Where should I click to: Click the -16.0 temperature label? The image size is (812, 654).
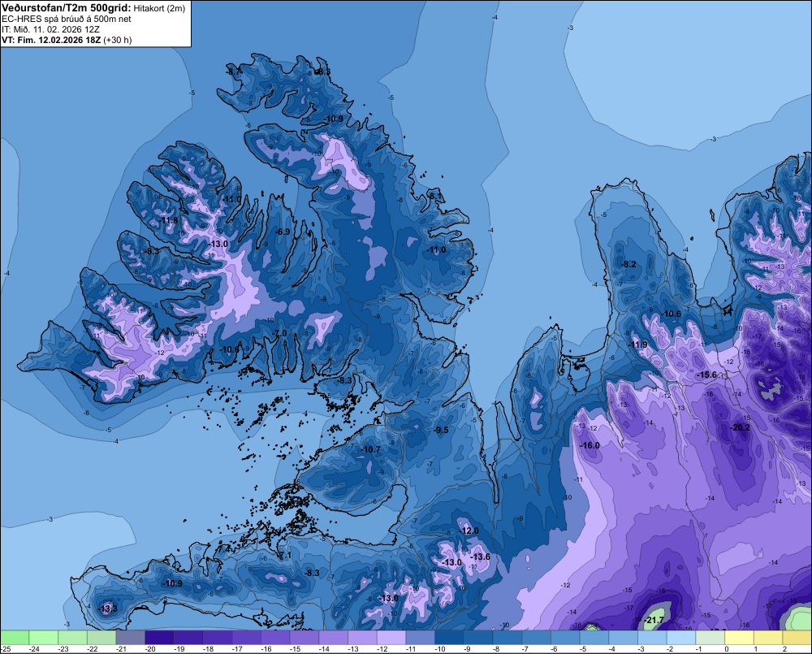point(590,446)
